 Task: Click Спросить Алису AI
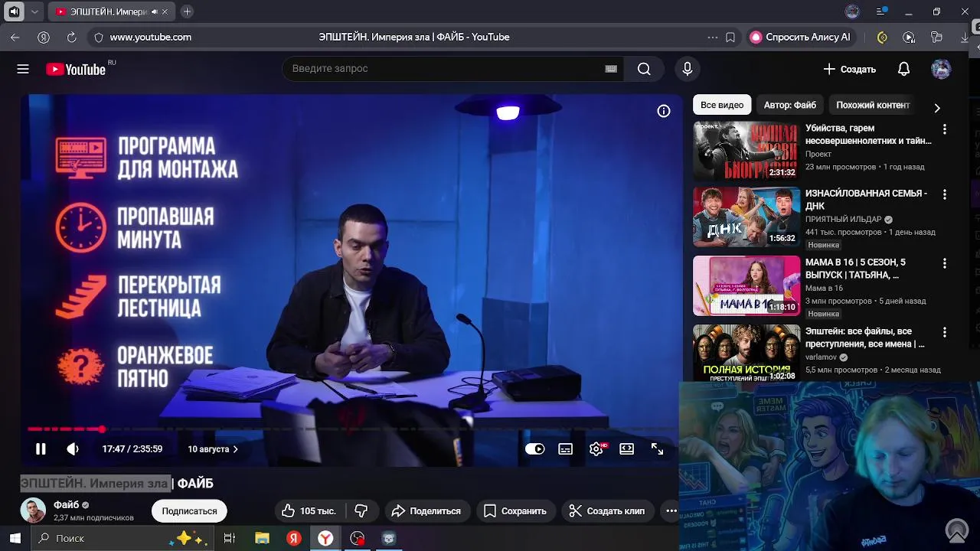800,37
